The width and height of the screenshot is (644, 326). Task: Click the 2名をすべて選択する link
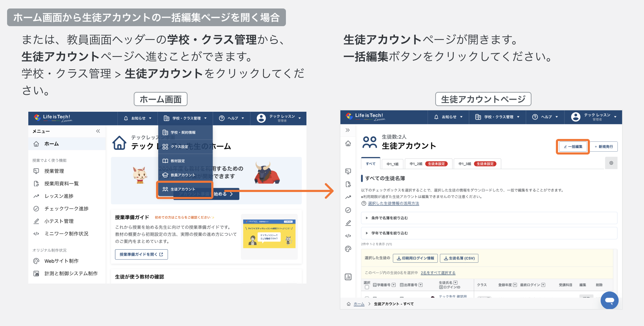pos(438,273)
